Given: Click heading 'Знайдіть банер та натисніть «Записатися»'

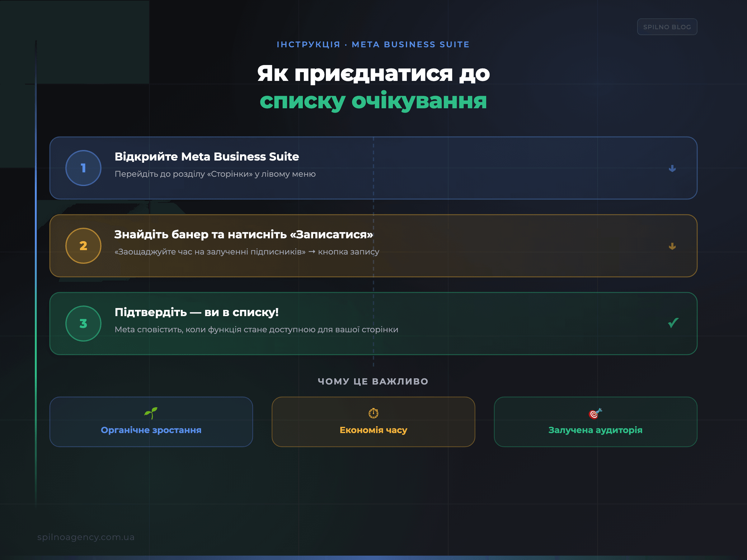Looking at the screenshot, I should (x=243, y=234).
